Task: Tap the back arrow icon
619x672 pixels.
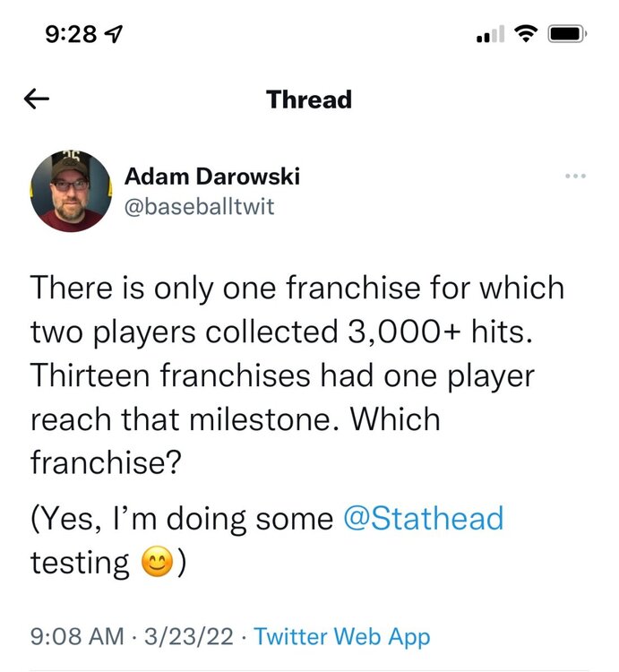Action: coord(37,99)
